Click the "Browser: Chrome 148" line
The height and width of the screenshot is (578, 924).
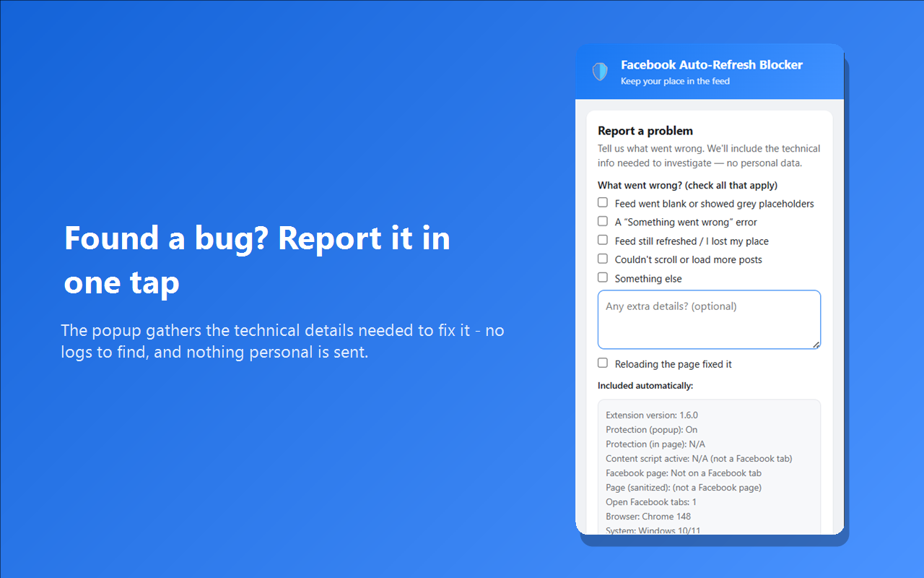point(648,517)
